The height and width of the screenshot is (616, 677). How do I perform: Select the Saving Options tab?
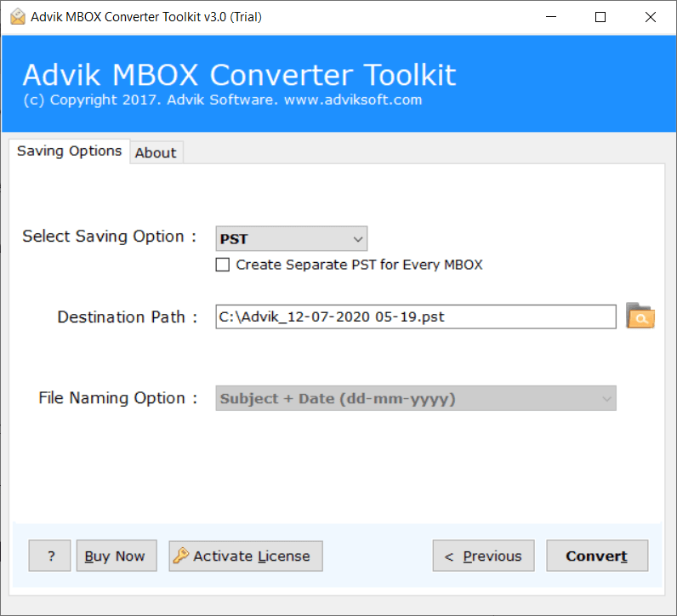click(x=69, y=151)
